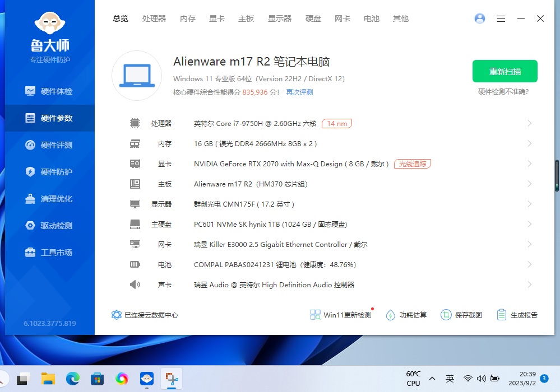Viewport: 560px width, 392px height.
Task: Switch to the 网卡 tab
Action: 343,18
